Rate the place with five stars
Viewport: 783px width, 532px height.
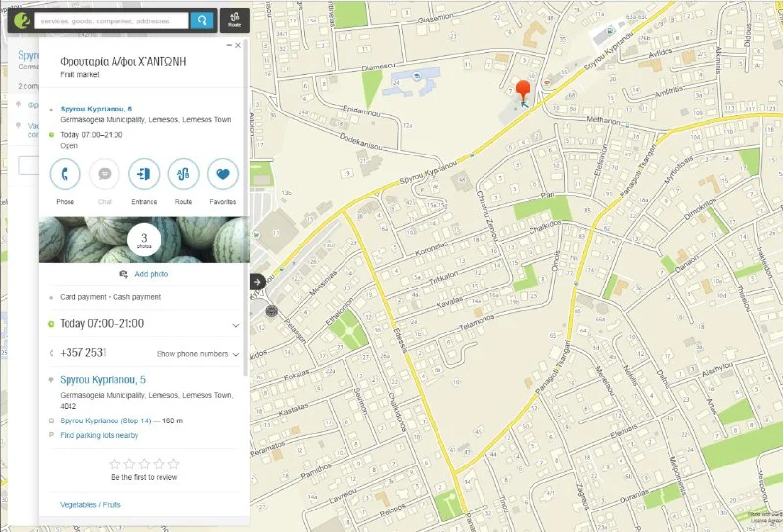click(x=174, y=464)
